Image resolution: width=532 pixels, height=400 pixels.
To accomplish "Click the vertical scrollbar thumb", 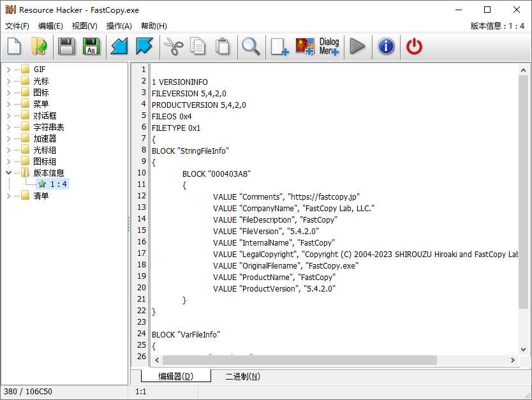I will (x=523, y=192).
